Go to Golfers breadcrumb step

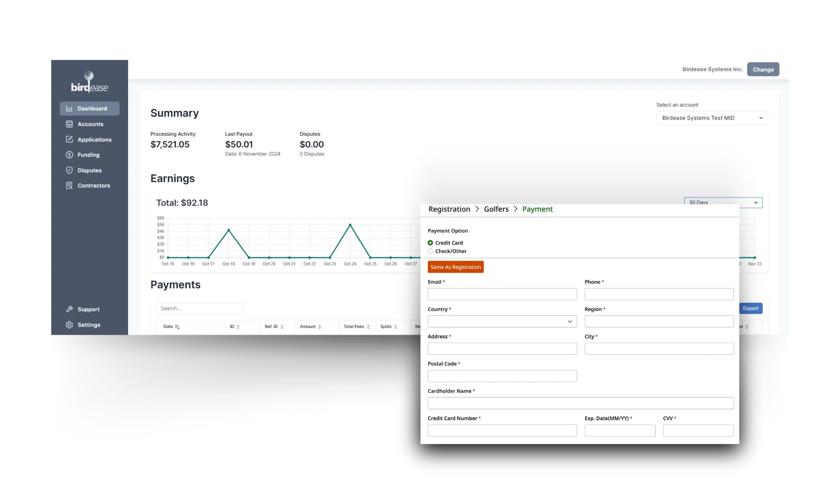[x=496, y=209]
